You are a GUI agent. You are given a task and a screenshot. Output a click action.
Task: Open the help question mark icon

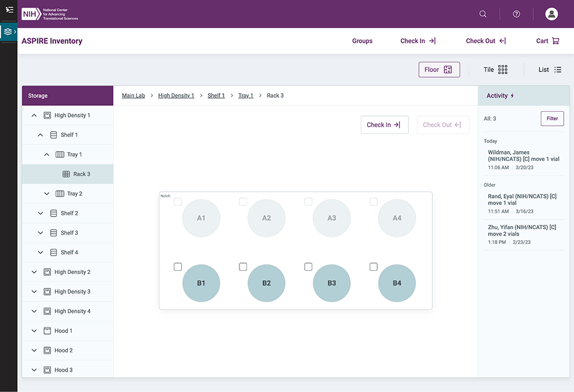pos(516,13)
